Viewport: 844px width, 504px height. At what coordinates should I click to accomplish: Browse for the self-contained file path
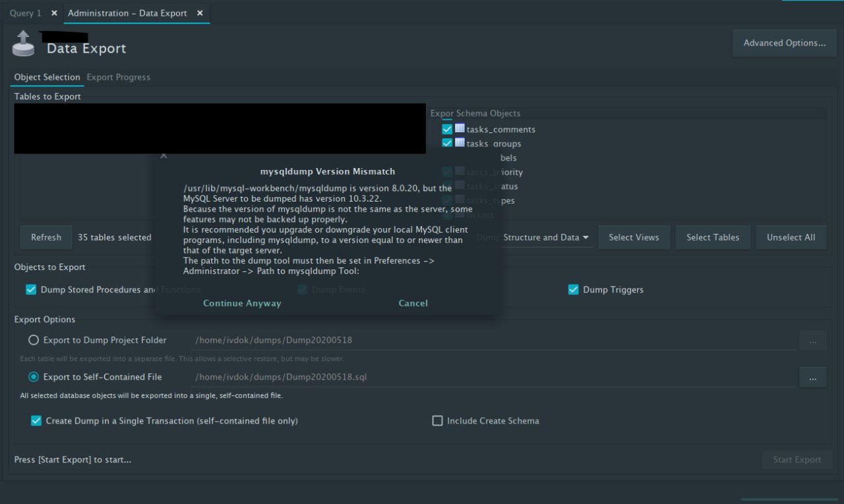coord(813,378)
